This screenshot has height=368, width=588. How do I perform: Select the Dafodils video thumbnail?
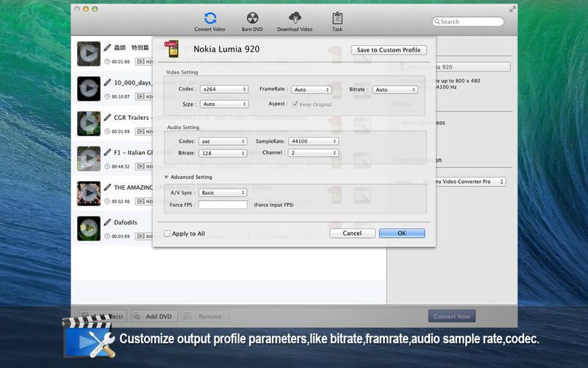(x=89, y=228)
